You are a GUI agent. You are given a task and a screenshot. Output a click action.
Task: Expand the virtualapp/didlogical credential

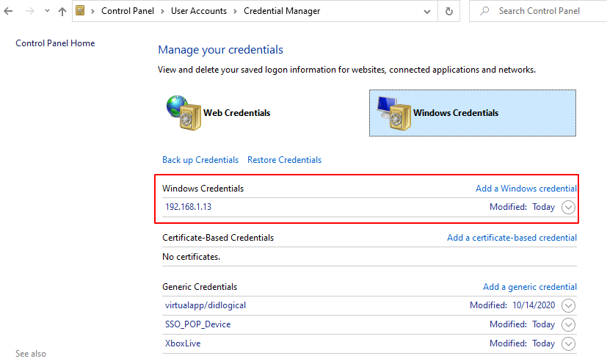coord(568,305)
